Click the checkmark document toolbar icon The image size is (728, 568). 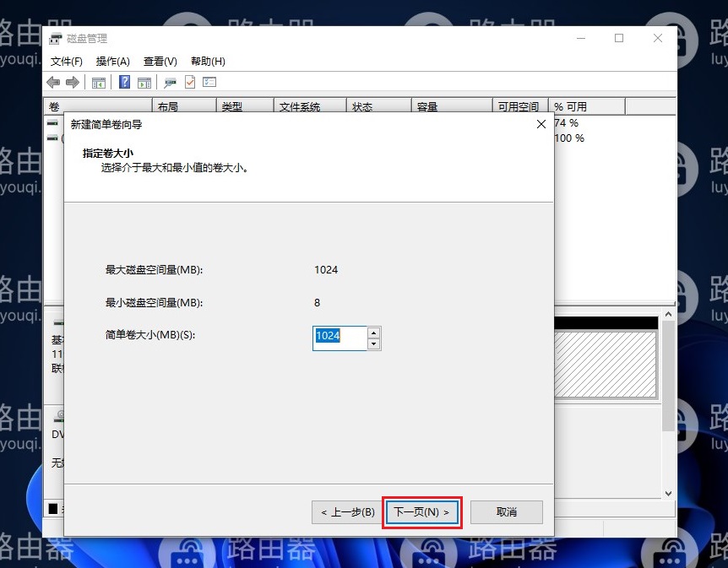point(190,82)
